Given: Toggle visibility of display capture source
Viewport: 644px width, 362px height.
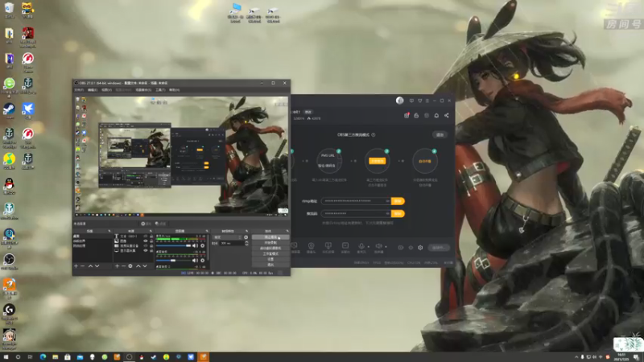Looking at the screenshot, I should (146, 250).
